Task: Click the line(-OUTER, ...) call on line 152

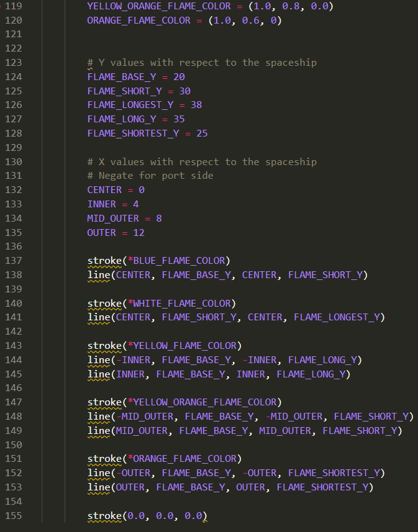Action: pos(237,473)
